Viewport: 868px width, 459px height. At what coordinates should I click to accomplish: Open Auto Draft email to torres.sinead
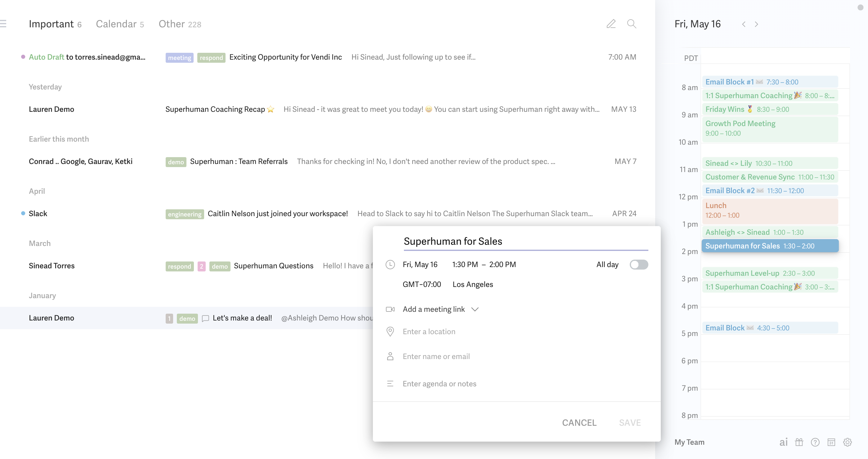(328, 57)
